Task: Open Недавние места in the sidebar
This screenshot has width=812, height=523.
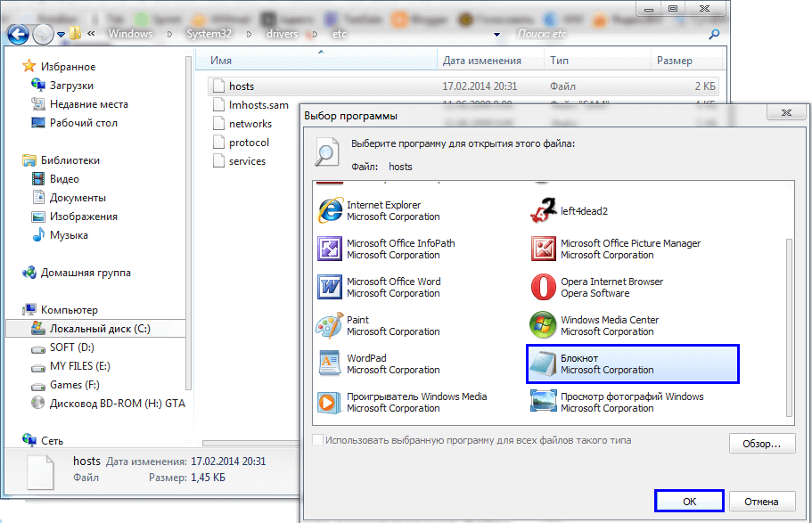Action: [79, 104]
